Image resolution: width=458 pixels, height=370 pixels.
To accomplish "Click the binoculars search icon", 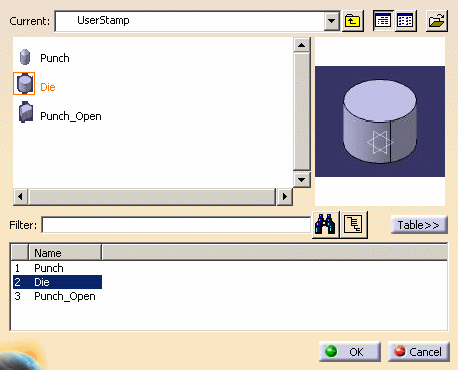I will pos(325,224).
